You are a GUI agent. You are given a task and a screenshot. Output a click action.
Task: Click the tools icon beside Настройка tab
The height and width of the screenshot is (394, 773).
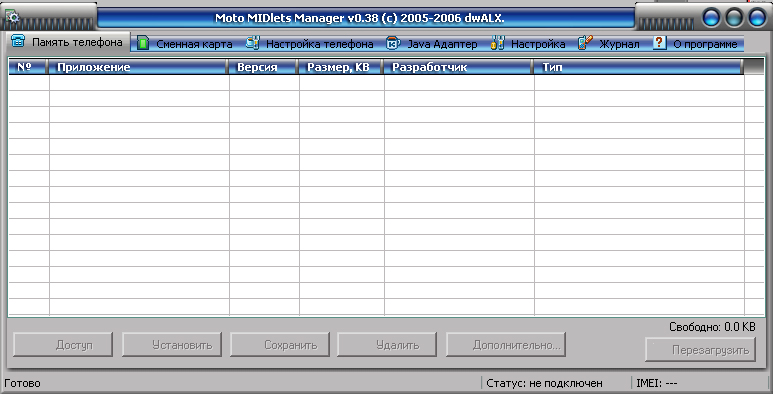(x=497, y=43)
